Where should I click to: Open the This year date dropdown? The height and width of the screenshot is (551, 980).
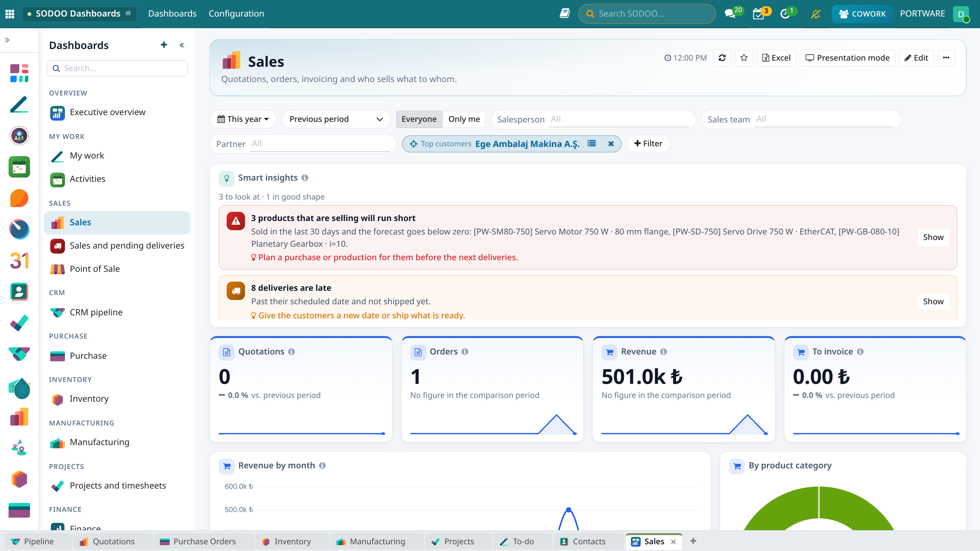243,119
